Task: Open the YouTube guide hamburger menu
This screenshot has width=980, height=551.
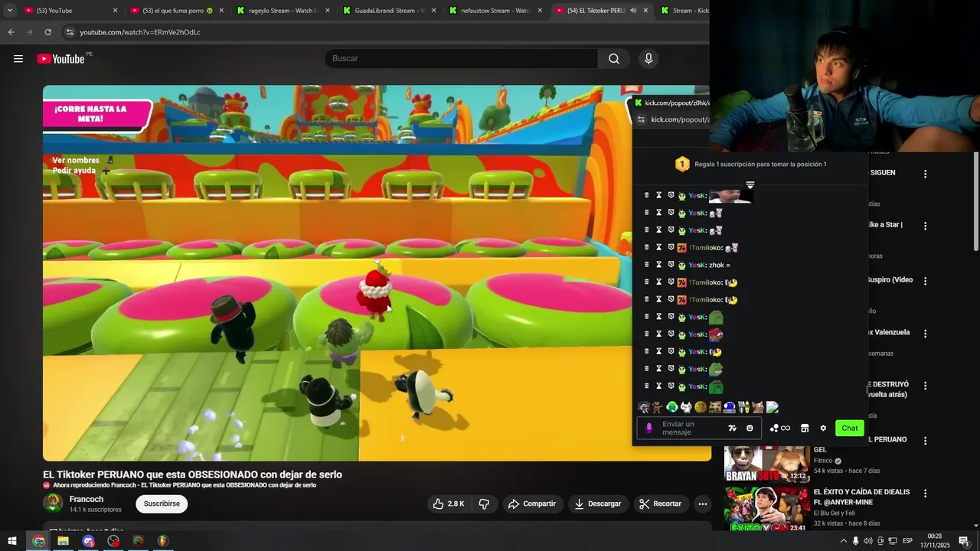Action: [18, 59]
